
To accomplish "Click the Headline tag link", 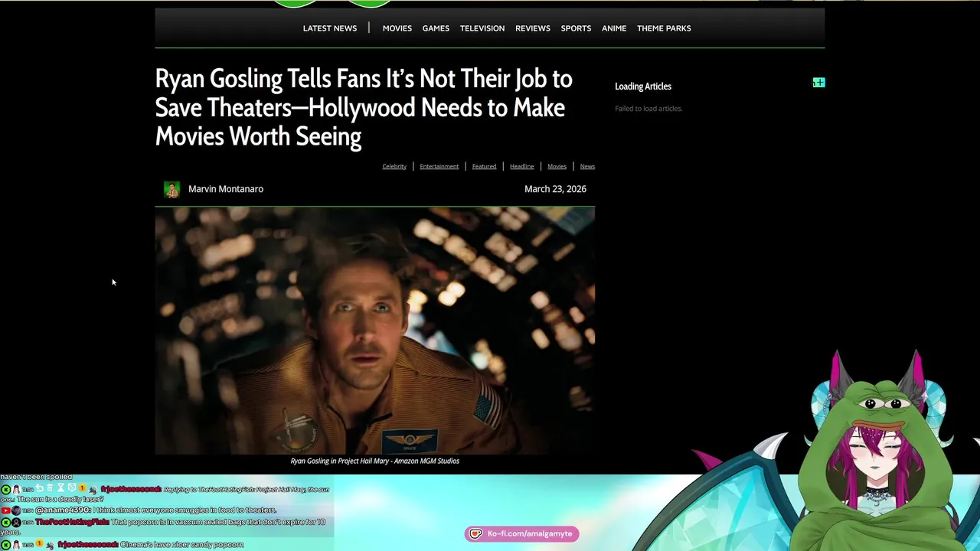I will pos(522,166).
